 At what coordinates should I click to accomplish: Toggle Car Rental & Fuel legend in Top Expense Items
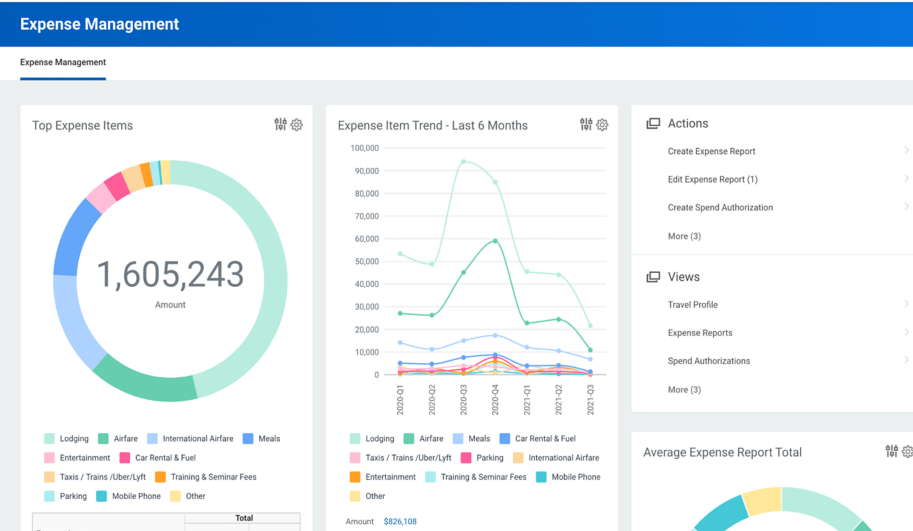point(158,458)
